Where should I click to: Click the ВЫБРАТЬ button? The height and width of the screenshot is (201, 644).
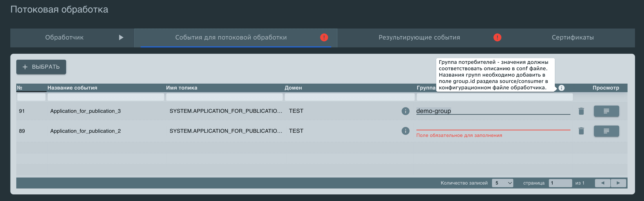coord(41,67)
